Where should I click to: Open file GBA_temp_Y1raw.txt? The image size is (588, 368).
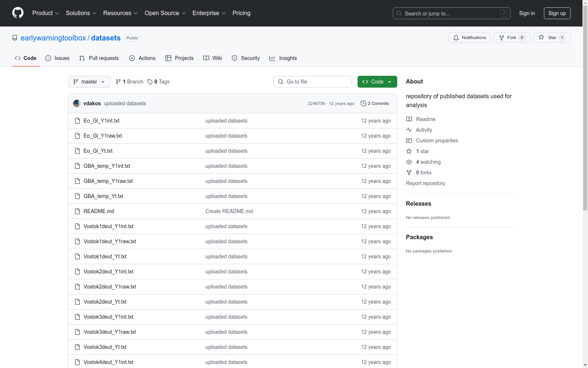[108, 181]
